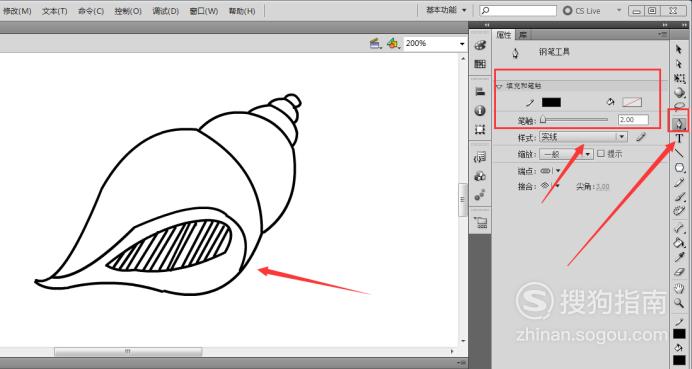Screen dimensions: 692x369
Task: Open the 文本(T) menu
Action: pos(55,11)
